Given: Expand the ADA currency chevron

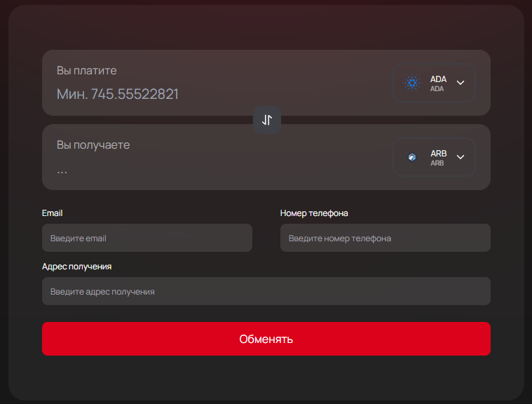Looking at the screenshot, I should point(461,83).
